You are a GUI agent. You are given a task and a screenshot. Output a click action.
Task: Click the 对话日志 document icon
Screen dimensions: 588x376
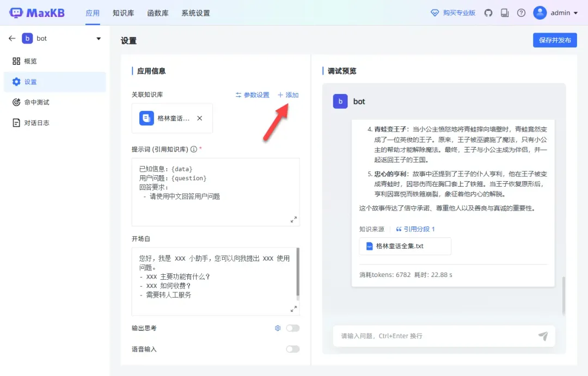click(x=16, y=122)
